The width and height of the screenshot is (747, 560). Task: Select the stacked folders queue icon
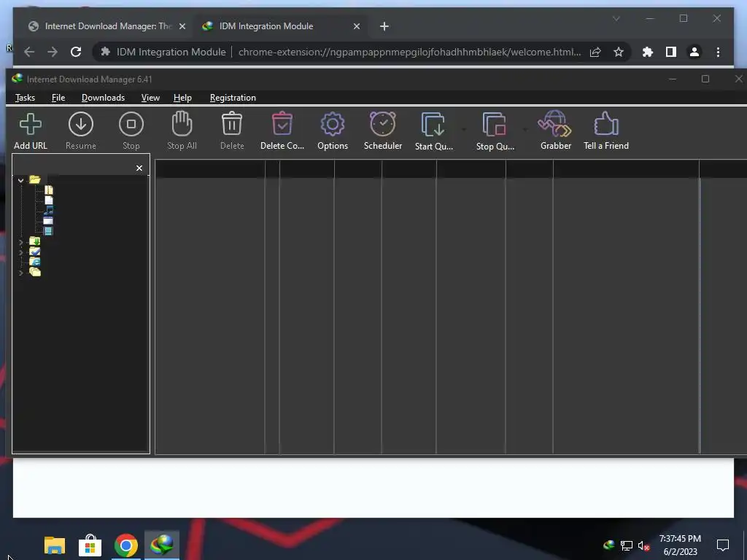click(x=35, y=272)
